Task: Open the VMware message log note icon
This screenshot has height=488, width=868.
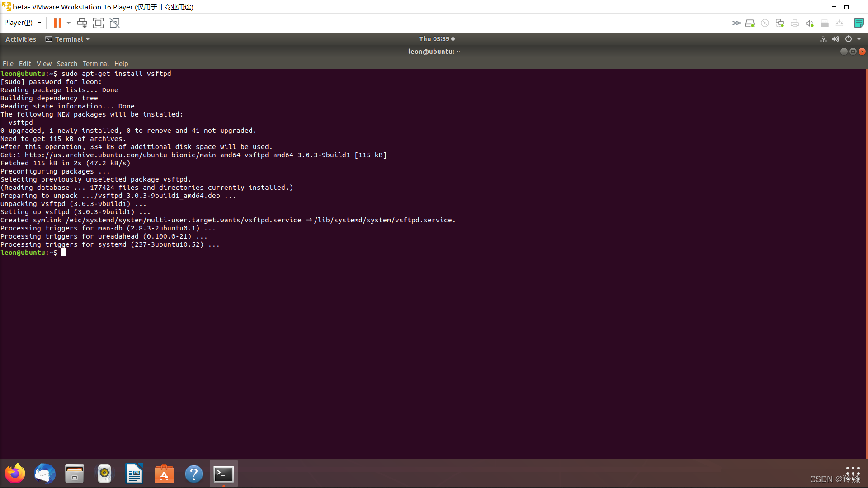Action: (859, 23)
